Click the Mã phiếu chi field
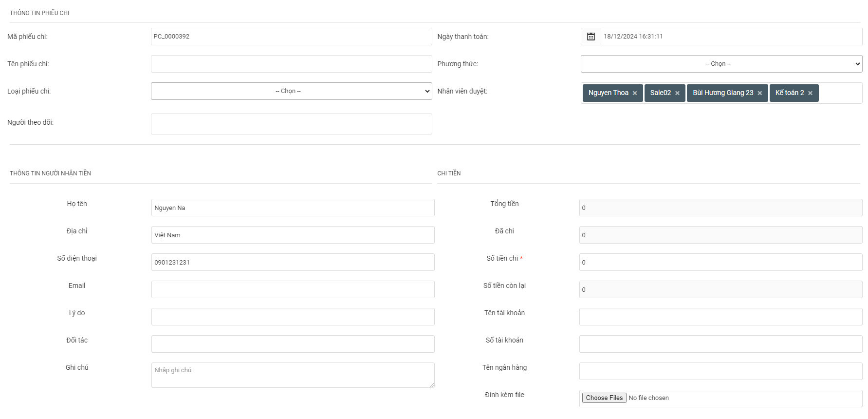The height and width of the screenshot is (419, 868). 291,37
